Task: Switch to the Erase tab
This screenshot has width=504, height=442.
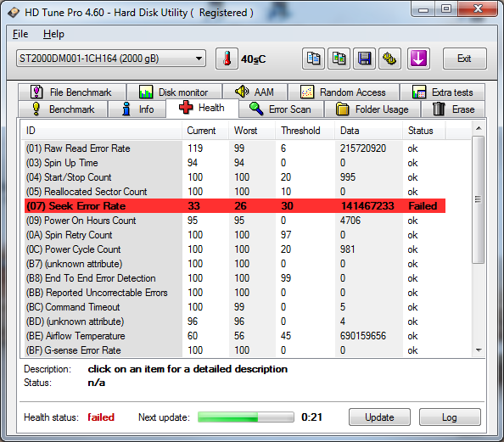Action: (x=453, y=109)
